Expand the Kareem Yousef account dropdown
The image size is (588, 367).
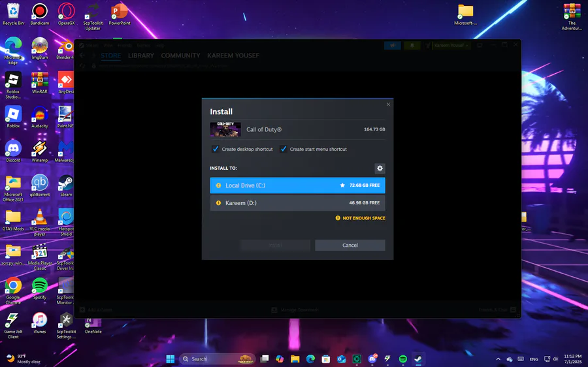(x=451, y=45)
